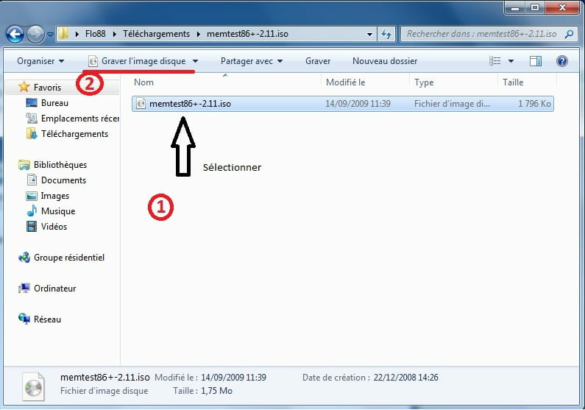The height and width of the screenshot is (410, 585).
Task: Open the Images library
Action: (55, 196)
